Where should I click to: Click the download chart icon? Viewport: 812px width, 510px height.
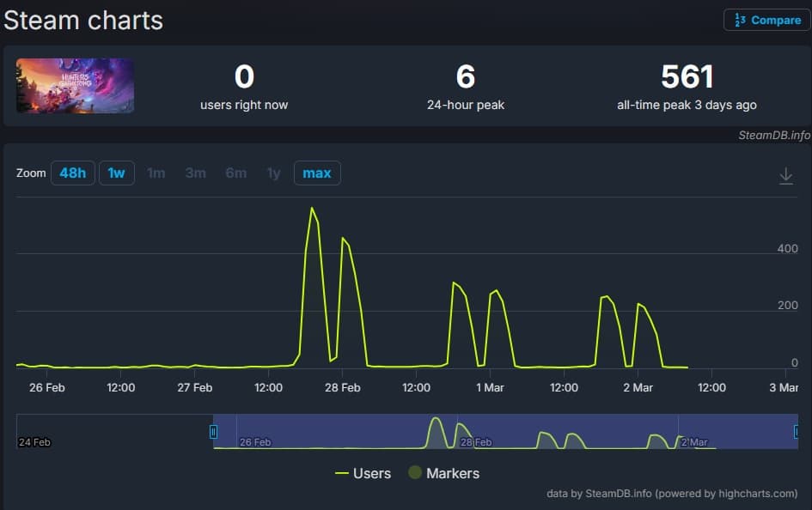785,176
